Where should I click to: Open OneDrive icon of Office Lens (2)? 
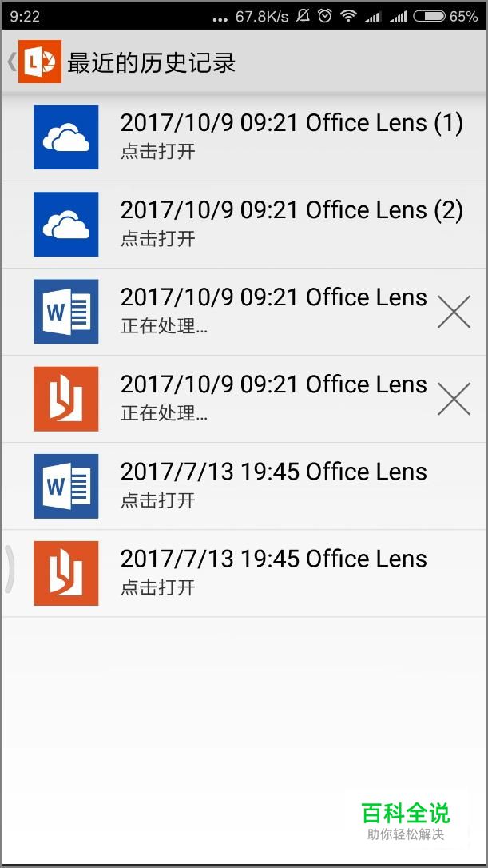65,225
